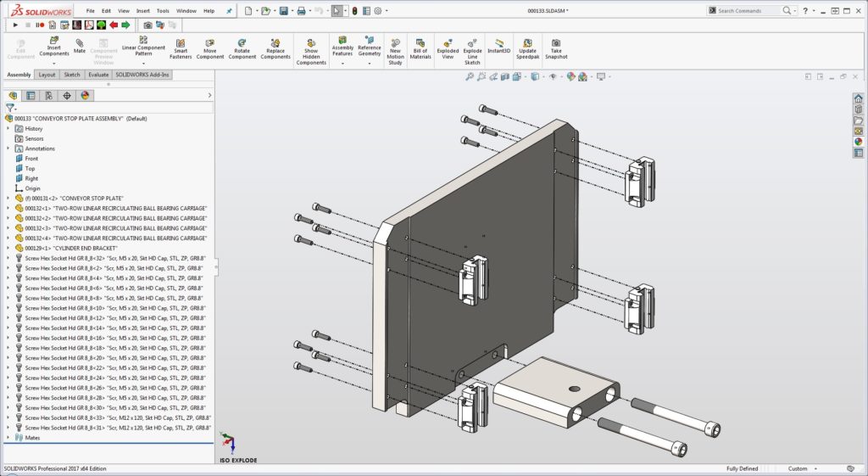
Task: Select the Front plane
Action: pos(26,159)
